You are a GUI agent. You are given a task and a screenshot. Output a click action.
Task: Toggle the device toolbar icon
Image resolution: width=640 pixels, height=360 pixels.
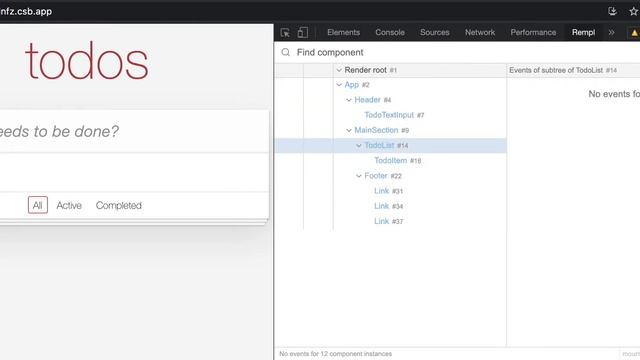(x=302, y=33)
